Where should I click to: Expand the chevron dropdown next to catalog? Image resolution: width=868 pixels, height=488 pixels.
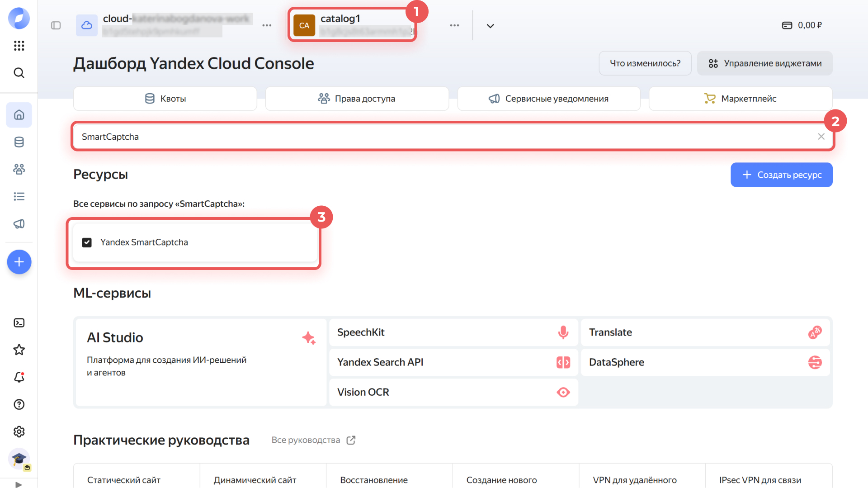[x=490, y=26]
